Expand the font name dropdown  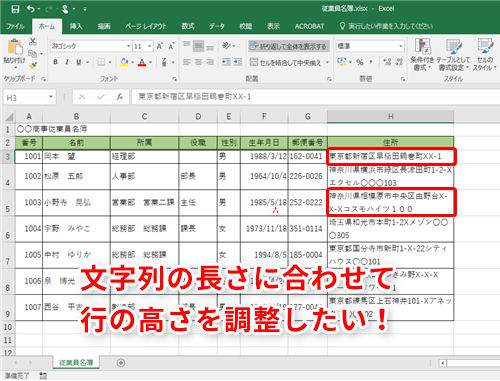128,46
